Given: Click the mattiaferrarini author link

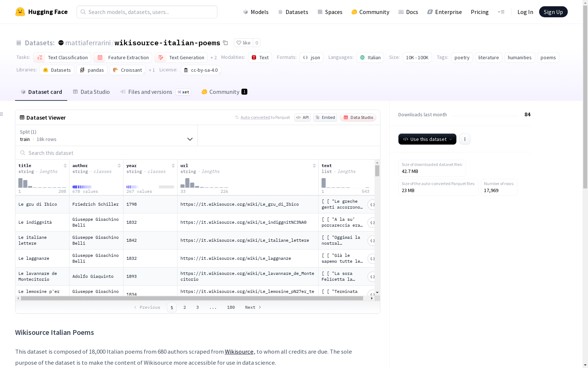Looking at the screenshot, I should coord(88,43).
